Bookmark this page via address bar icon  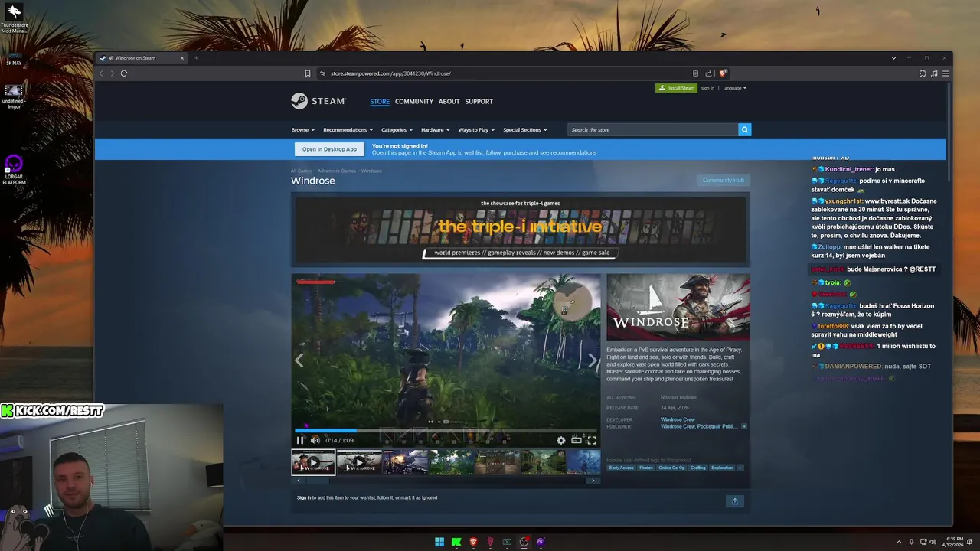tap(308, 73)
